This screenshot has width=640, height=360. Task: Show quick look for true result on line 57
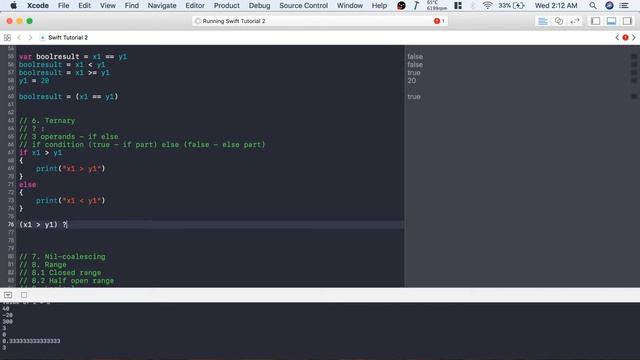point(633,73)
